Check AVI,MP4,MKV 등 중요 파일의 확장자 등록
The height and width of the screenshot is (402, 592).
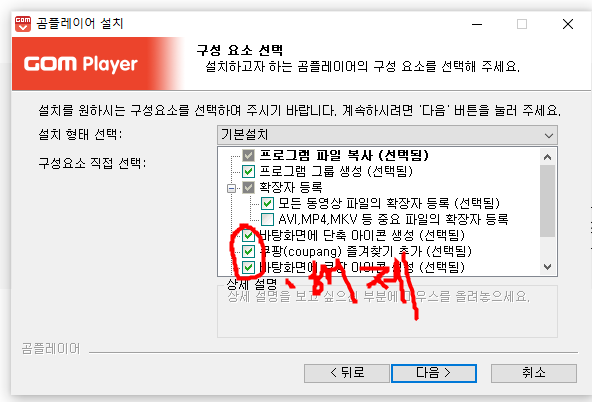[267, 219]
